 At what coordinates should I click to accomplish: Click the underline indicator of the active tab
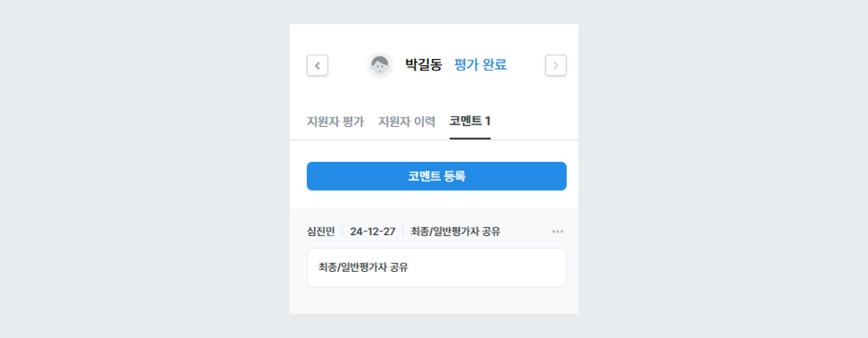coord(470,139)
